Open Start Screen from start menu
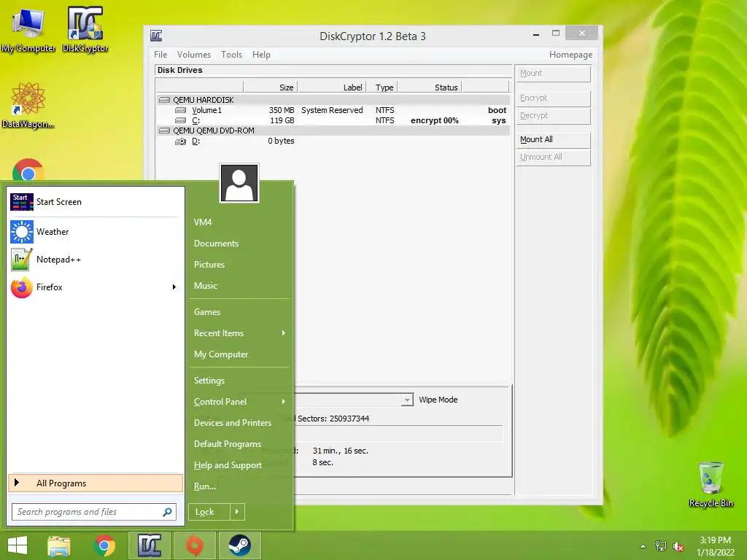This screenshot has width=747, height=560. point(96,202)
